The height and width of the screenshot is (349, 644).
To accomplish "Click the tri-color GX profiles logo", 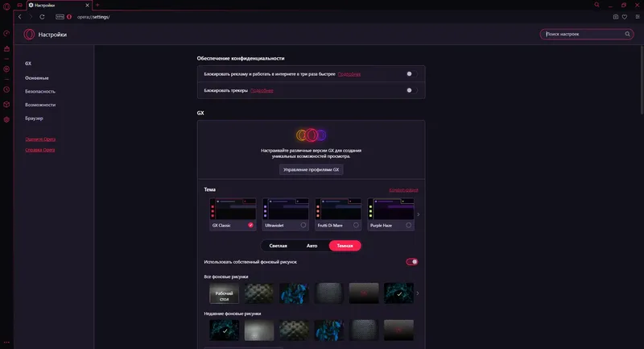I will [312, 135].
